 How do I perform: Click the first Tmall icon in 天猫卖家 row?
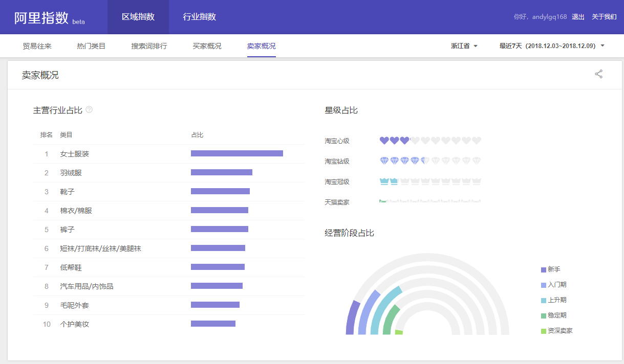[383, 201]
